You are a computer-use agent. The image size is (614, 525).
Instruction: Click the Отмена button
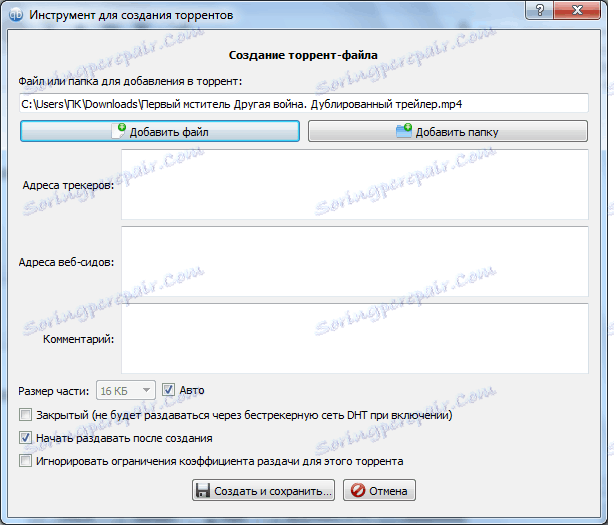coord(379,490)
